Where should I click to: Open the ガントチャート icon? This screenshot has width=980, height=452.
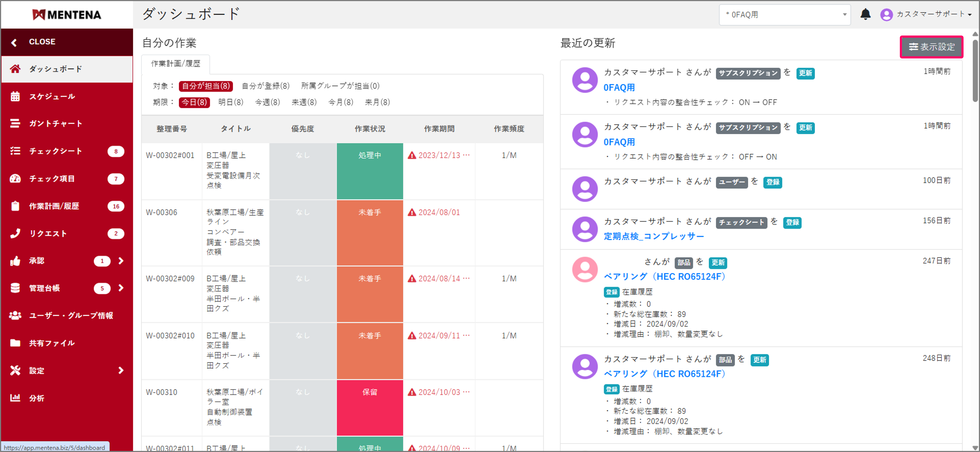[15, 123]
